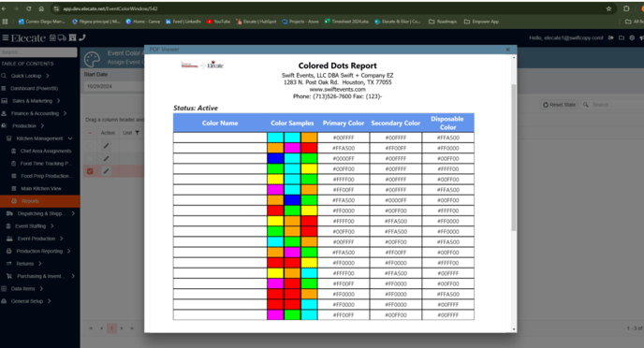Go to previous page in grid pager

[x=101, y=328]
